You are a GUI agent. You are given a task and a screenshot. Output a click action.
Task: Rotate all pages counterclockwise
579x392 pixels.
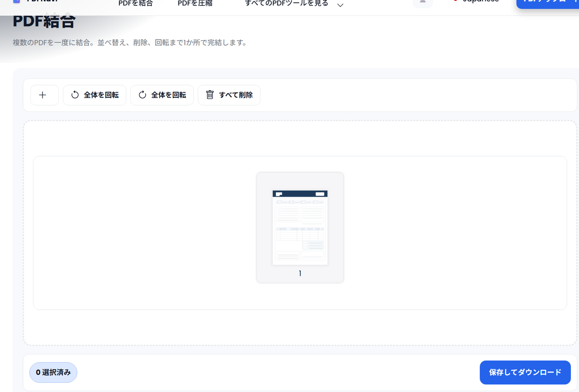[95, 95]
